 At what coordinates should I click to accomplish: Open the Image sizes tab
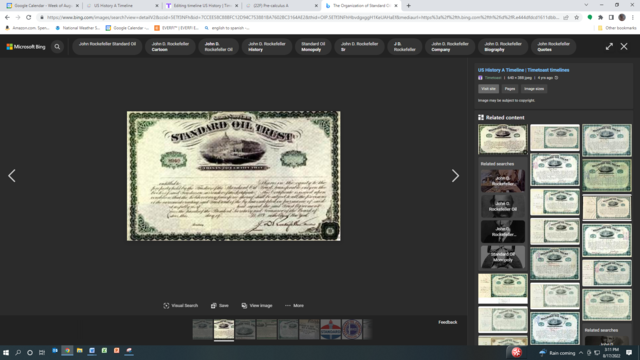pos(534,89)
